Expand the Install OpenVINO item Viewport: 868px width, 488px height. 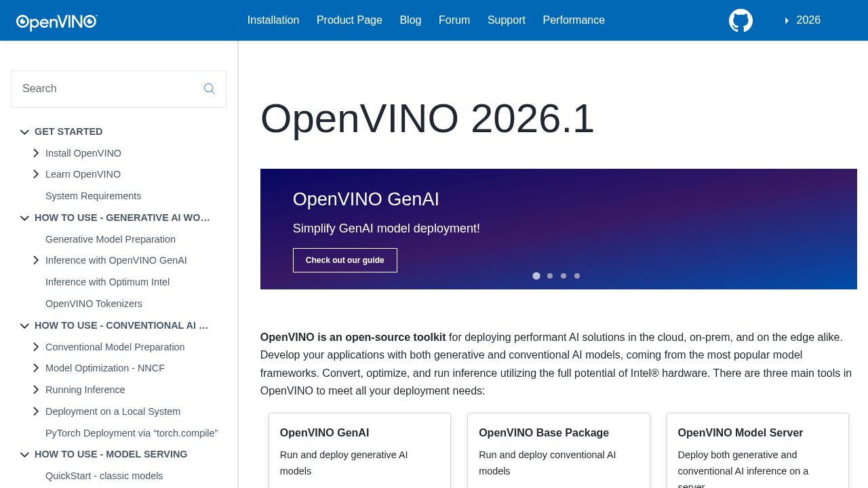click(36, 153)
